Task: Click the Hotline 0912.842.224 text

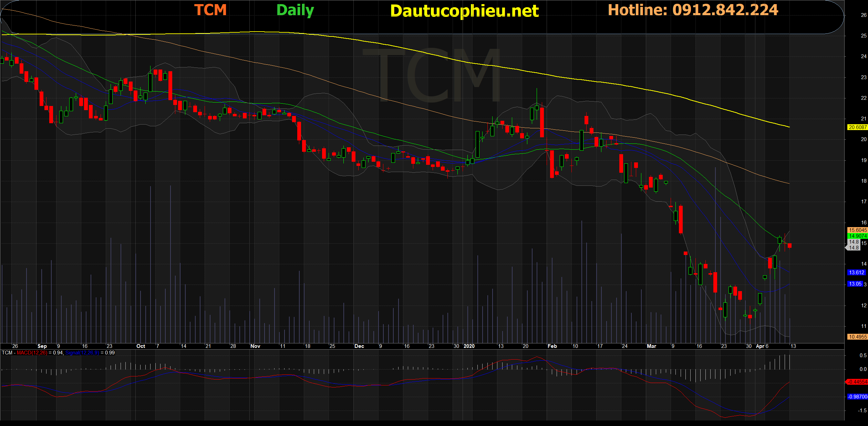Action: pos(693,10)
